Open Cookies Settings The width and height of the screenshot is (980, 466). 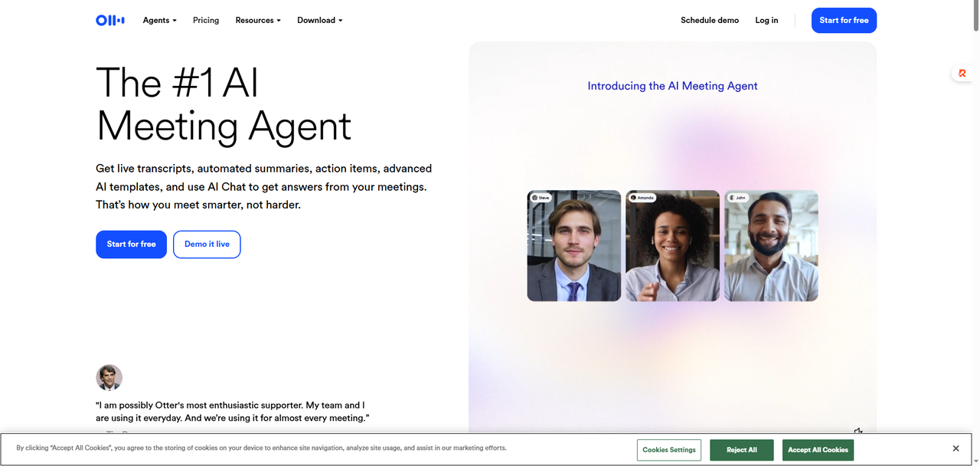coord(668,450)
